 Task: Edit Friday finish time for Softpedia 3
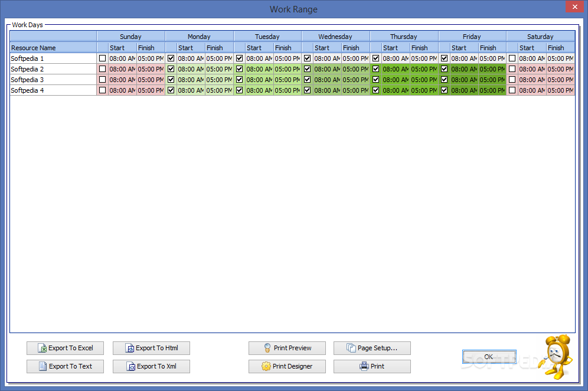(x=492, y=80)
